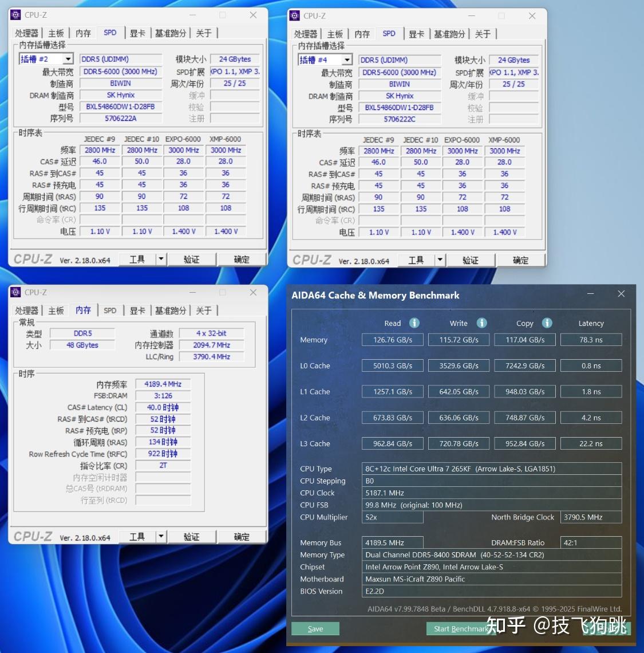Viewport: 644px width, 653px height.
Task: Click BIOS Version value E2.2D
Action: point(492,591)
